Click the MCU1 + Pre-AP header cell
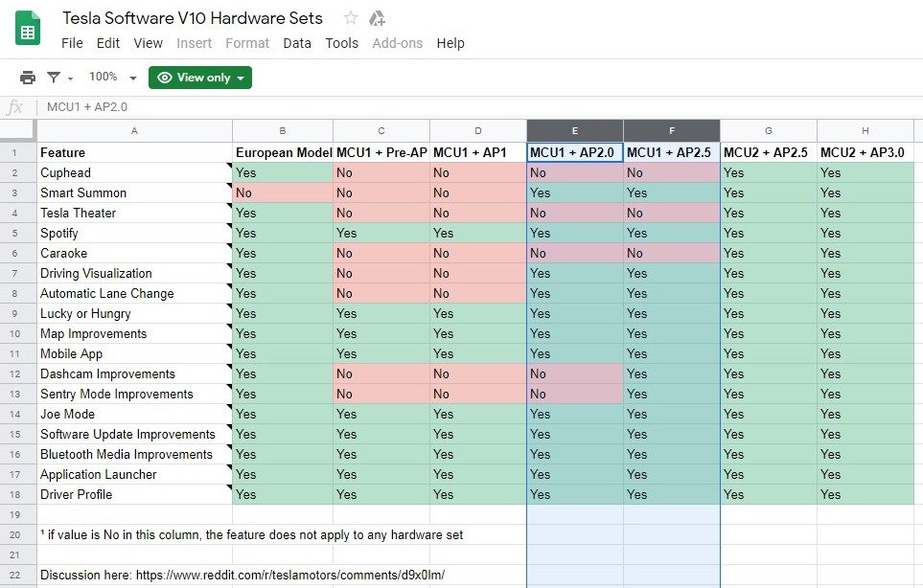Viewport: 923px width, 588px height. [381, 153]
